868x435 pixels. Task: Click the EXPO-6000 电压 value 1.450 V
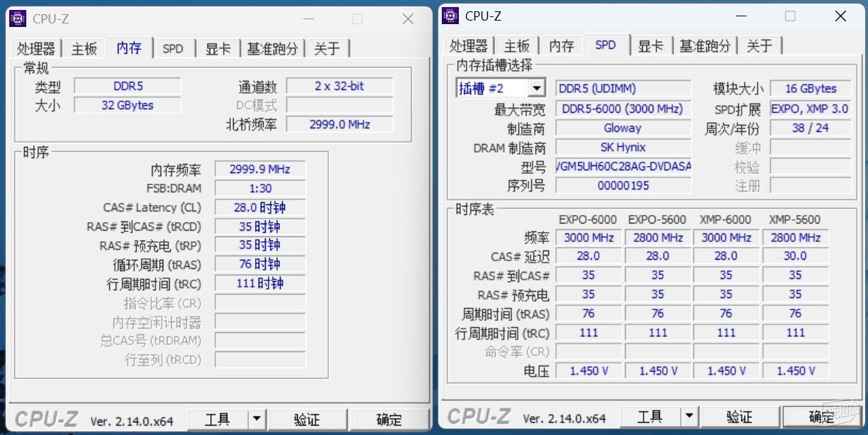point(588,370)
